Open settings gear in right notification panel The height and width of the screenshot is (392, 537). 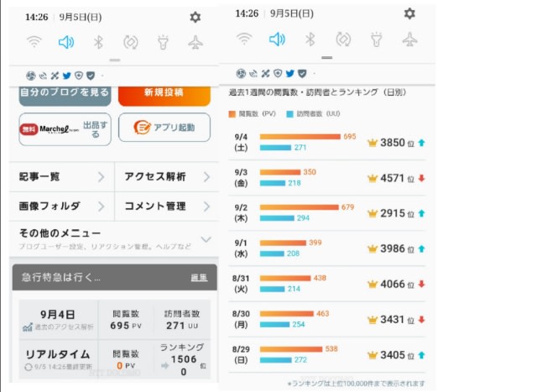409,13
